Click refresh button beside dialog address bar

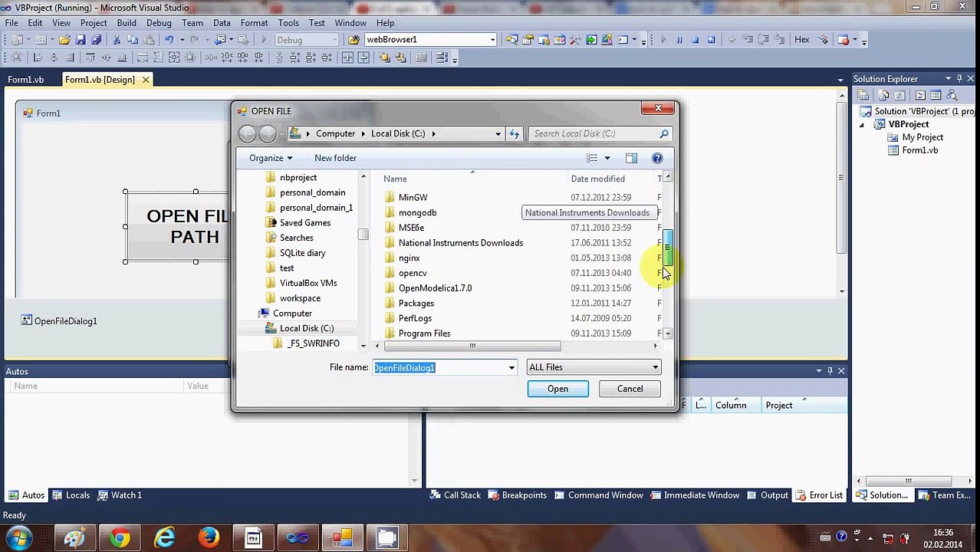click(x=515, y=133)
